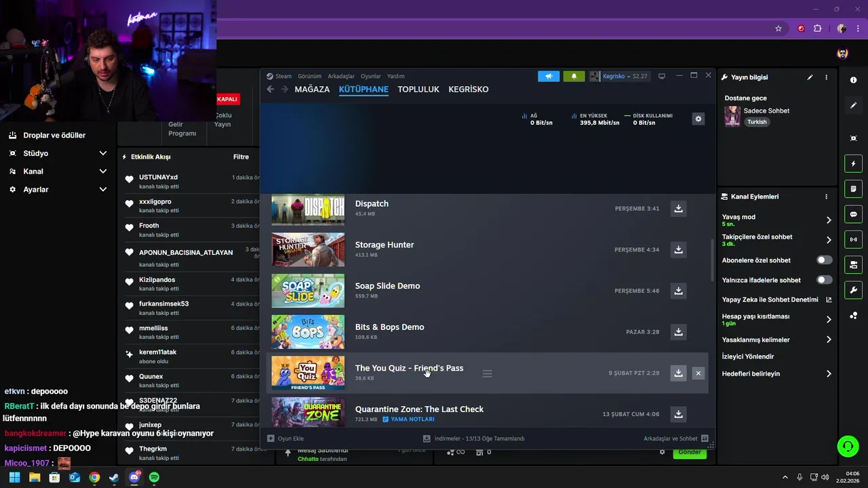Open the Yardım menu
This screenshot has width=868, height=488.
(395, 77)
